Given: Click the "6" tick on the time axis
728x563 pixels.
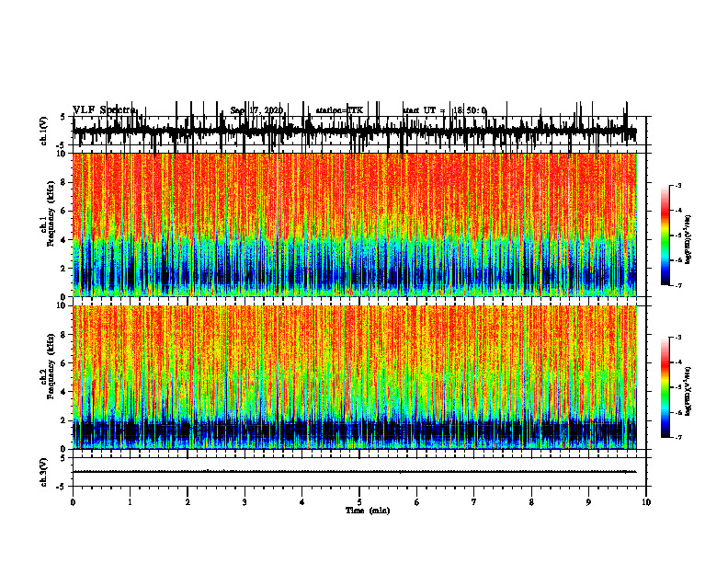Looking at the screenshot, I should pos(417,502).
